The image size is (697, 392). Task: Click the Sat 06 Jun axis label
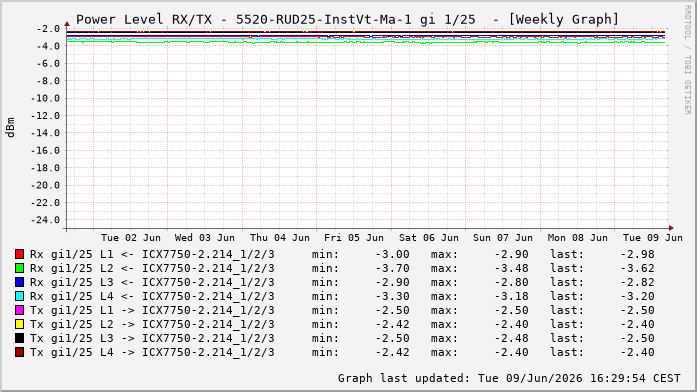tap(429, 238)
